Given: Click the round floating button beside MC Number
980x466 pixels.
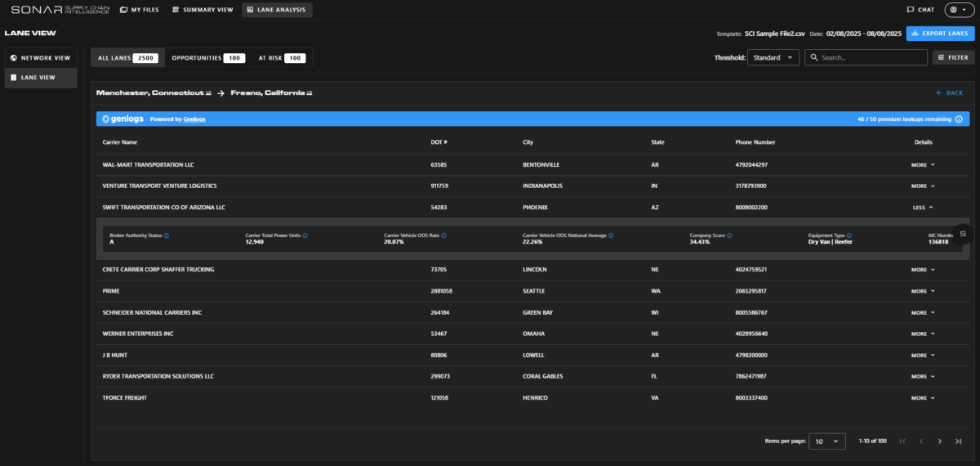Looking at the screenshot, I should click(x=963, y=234).
